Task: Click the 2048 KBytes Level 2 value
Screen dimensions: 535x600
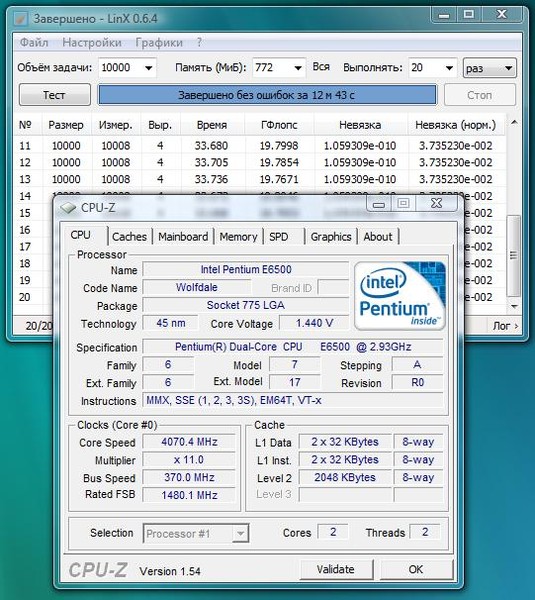Action: (x=345, y=477)
